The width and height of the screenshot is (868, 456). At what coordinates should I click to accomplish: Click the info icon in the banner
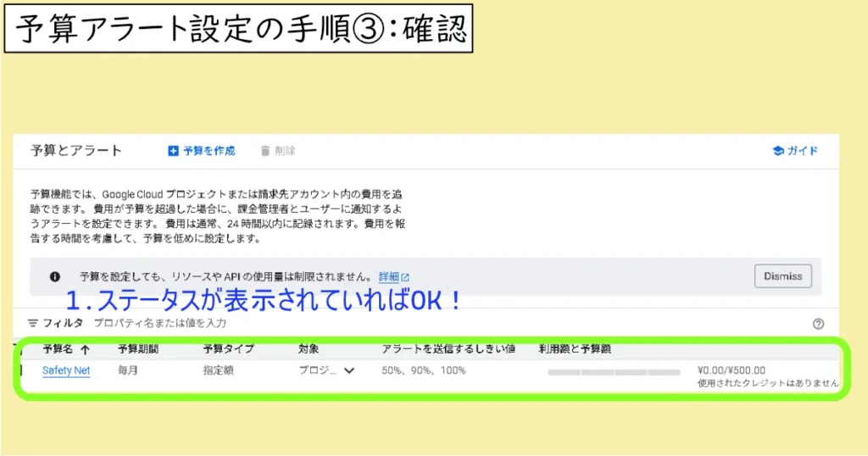click(x=55, y=276)
